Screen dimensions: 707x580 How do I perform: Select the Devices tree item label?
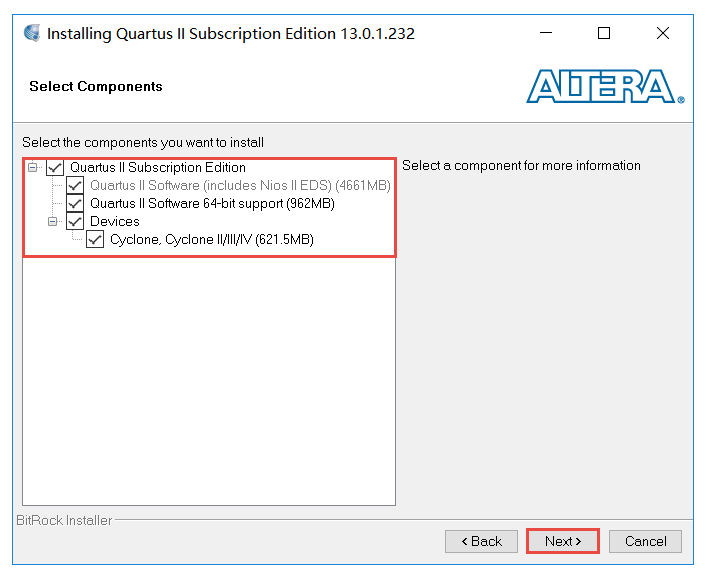pos(115,221)
